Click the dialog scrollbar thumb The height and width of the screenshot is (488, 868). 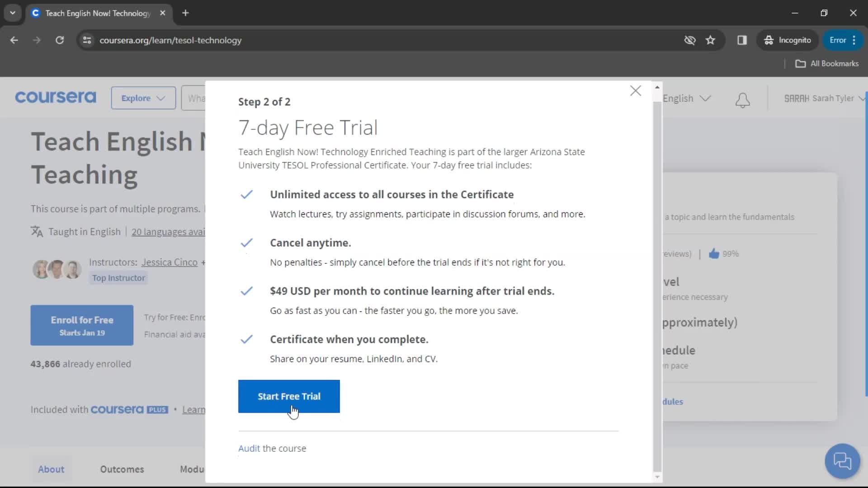[x=657, y=286]
